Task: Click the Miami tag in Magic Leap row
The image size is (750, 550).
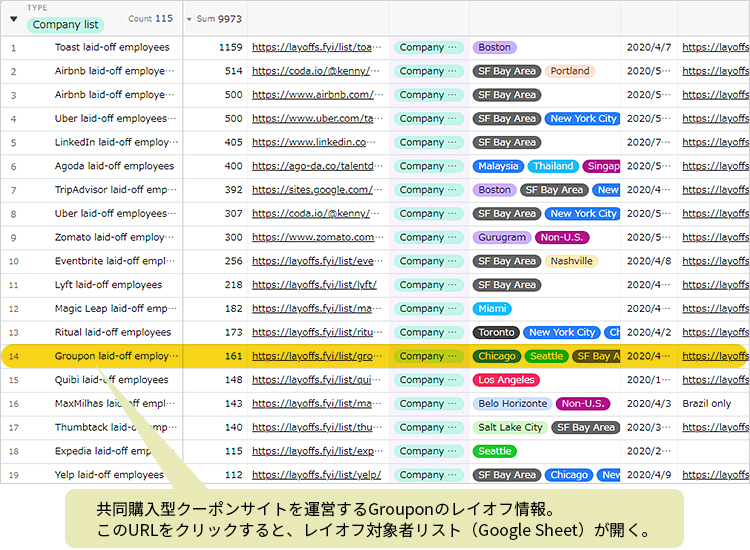Action: [492, 308]
